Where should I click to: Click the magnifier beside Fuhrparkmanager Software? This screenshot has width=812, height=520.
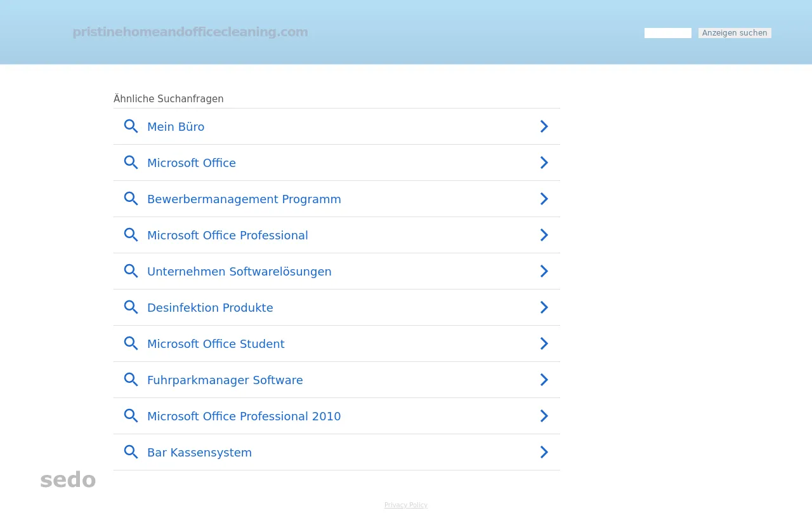pyautogui.click(x=131, y=380)
